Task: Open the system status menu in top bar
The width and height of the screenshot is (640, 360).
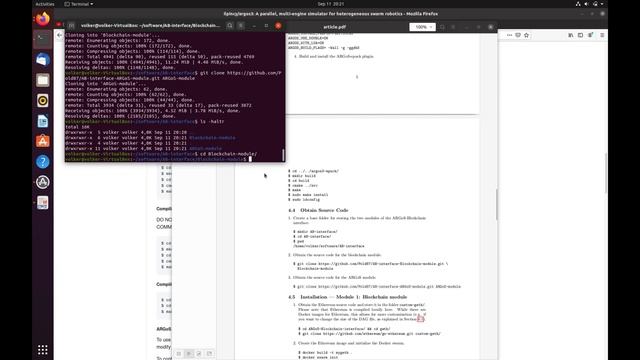Action: (x=590, y=4)
